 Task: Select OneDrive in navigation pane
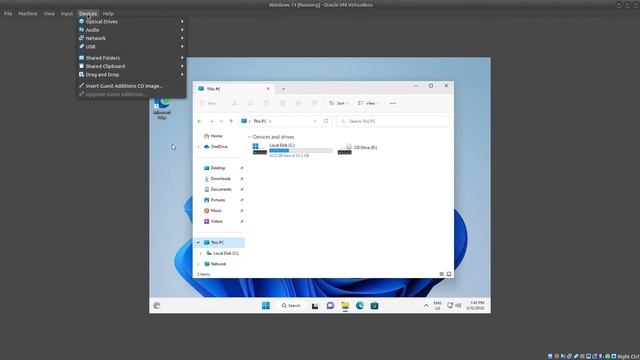click(215, 147)
